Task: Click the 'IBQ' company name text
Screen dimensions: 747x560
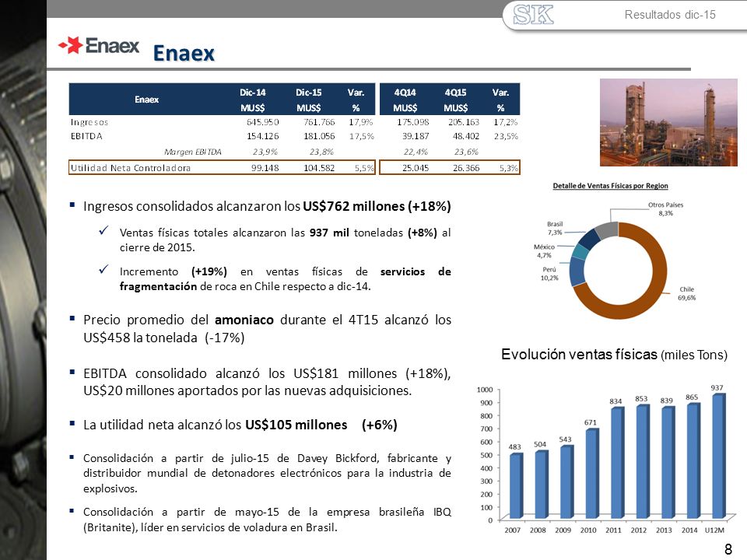Action: tap(442, 512)
